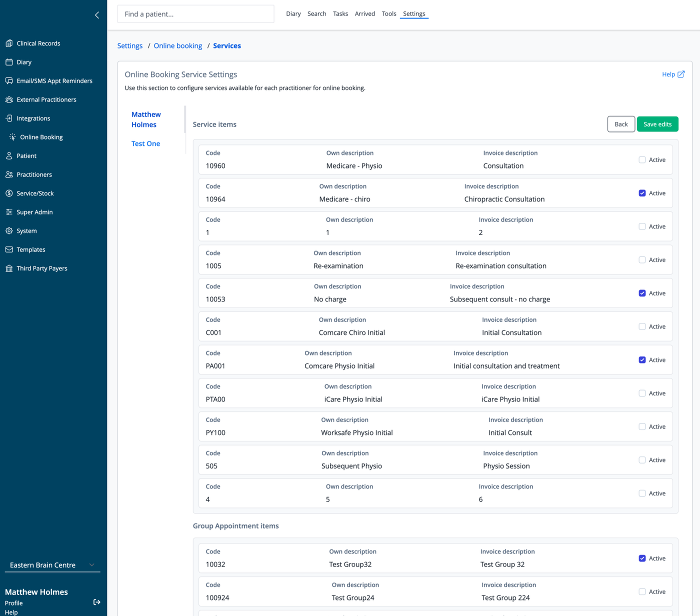Expand the Eastern Brain Centre dropdown
700x616 pixels.
point(52,565)
